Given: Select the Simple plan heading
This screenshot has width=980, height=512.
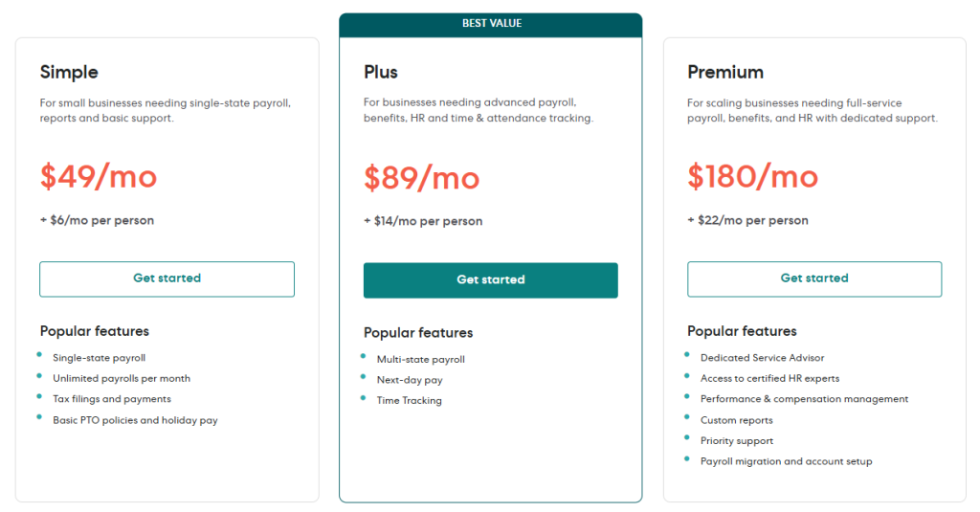Looking at the screenshot, I should pos(69,73).
